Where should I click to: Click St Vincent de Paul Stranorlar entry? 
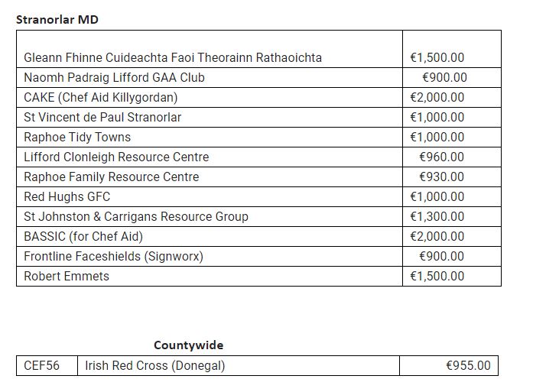[102, 117]
